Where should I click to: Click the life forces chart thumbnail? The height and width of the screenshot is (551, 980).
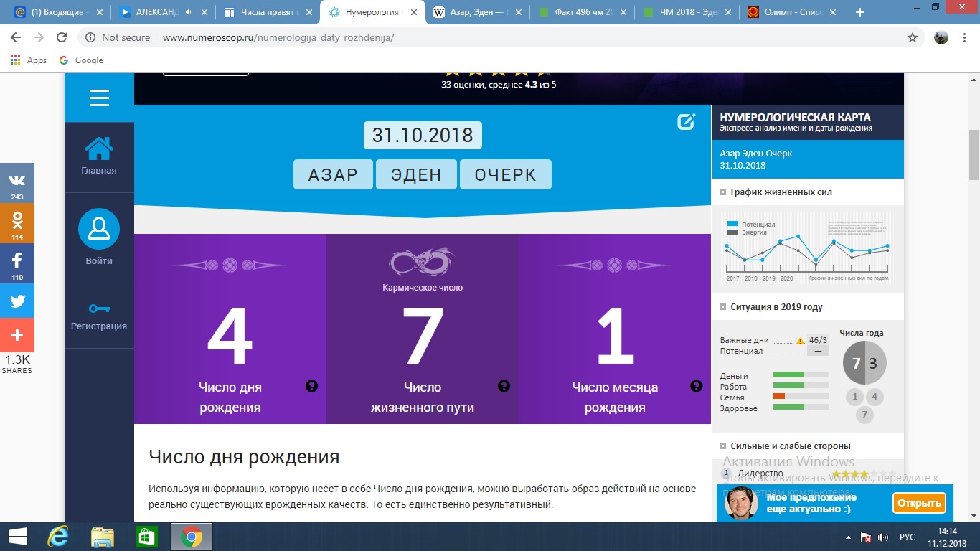pos(808,249)
